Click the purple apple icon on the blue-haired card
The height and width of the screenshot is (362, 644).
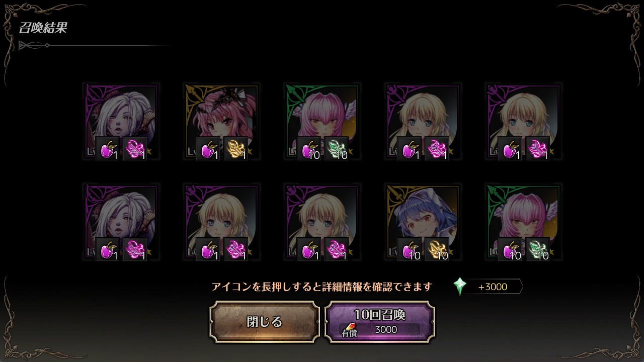[410, 249]
